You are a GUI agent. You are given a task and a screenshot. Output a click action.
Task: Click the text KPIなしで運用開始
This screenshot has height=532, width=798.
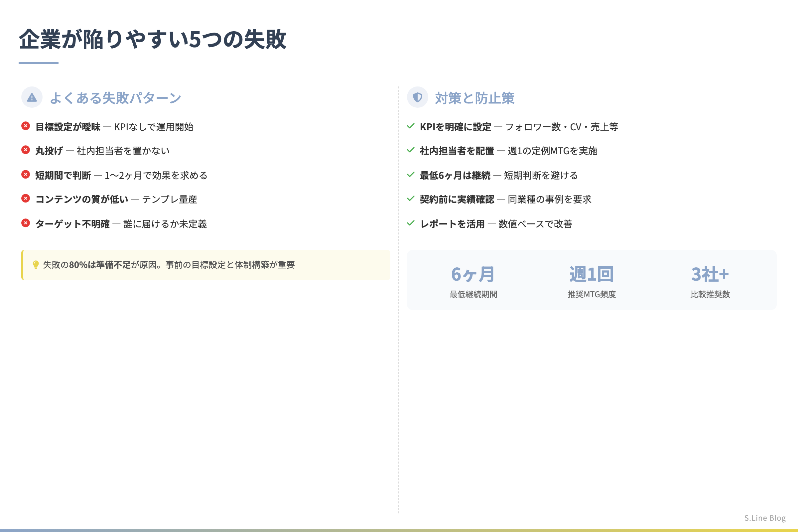point(154,127)
